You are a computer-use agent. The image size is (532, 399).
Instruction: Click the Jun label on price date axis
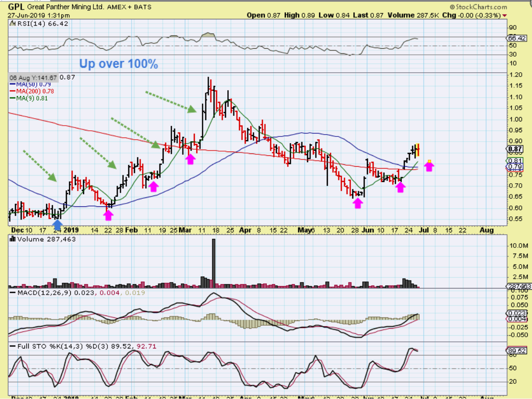click(x=367, y=230)
